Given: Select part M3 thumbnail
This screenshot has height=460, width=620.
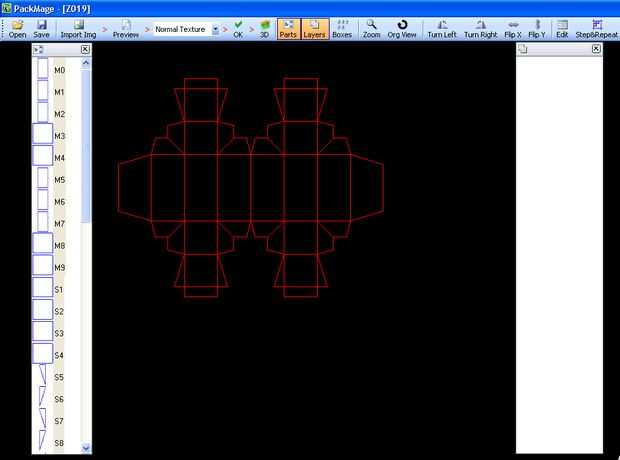Looking at the screenshot, I should click(42, 133).
